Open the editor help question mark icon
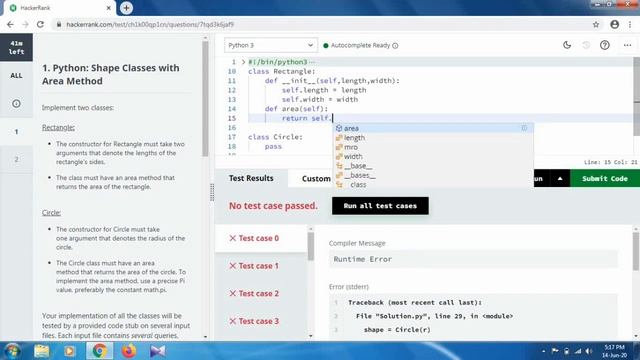This screenshot has height=360, width=640. tap(604, 45)
